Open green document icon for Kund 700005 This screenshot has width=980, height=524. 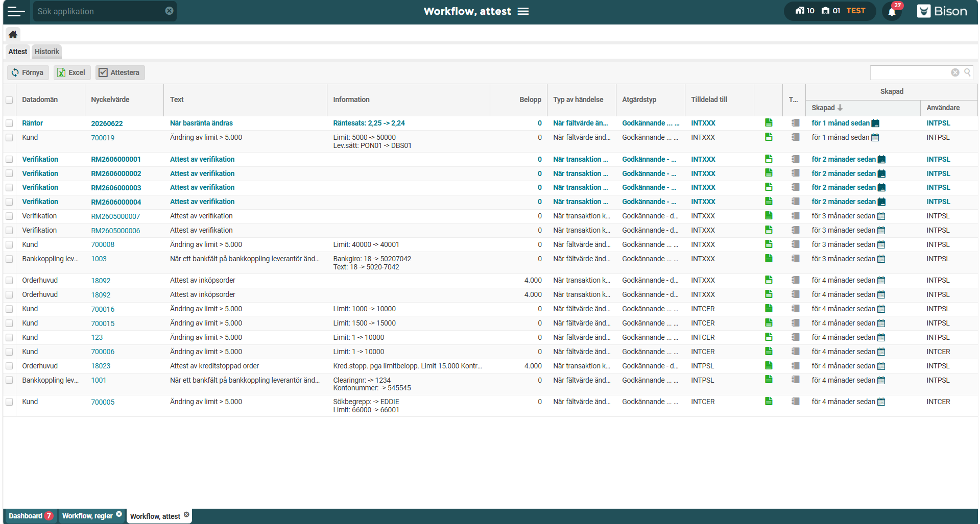coord(769,401)
